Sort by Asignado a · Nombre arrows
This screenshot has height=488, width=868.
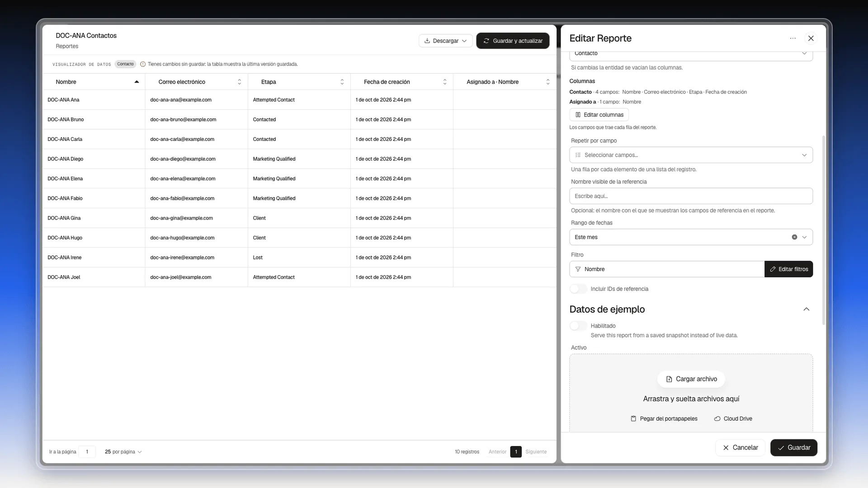(x=548, y=82)
